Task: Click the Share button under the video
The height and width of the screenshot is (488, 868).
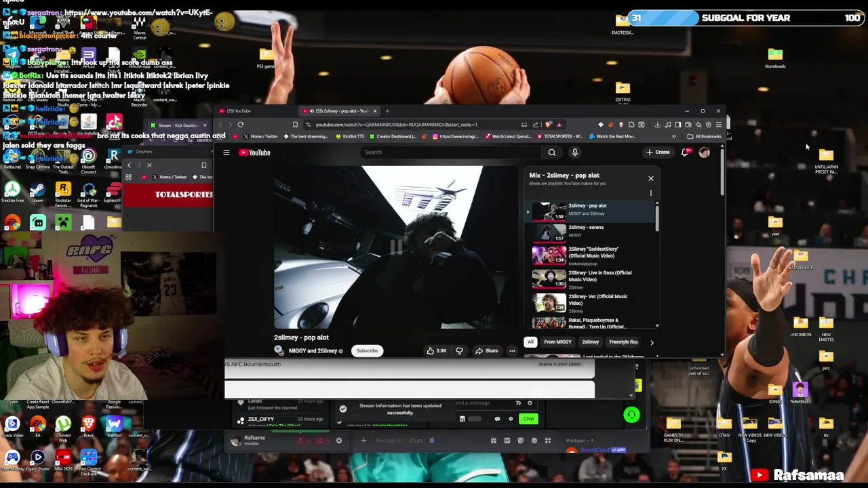Action: [x=487, y=350]
